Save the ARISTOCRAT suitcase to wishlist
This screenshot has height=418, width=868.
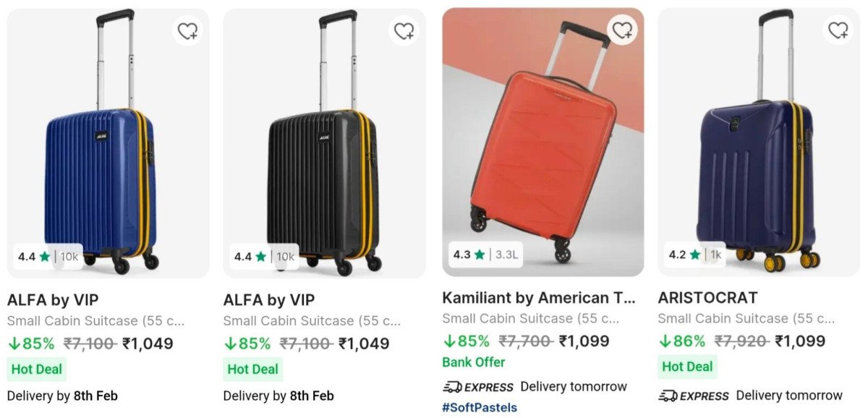coord(838,30)
